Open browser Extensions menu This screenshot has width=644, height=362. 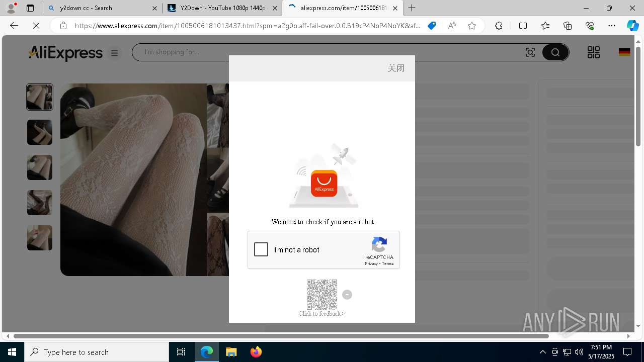click(499, 26)
